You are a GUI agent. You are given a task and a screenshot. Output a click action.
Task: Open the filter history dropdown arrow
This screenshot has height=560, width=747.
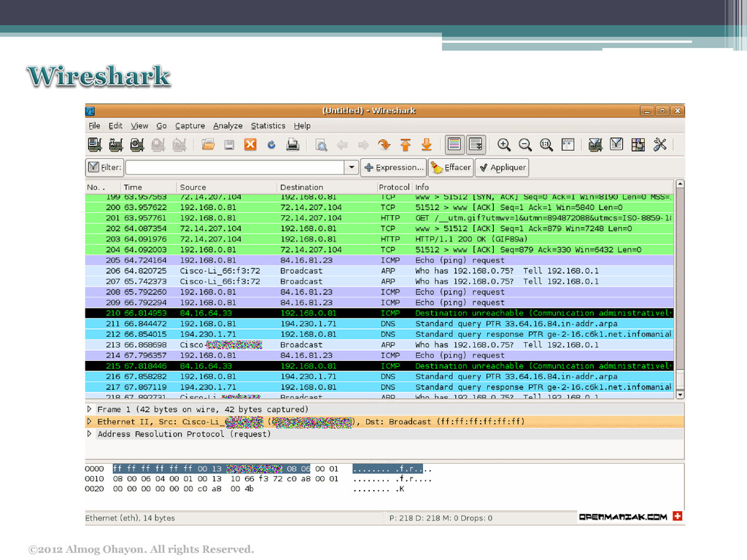click(352, 168)
